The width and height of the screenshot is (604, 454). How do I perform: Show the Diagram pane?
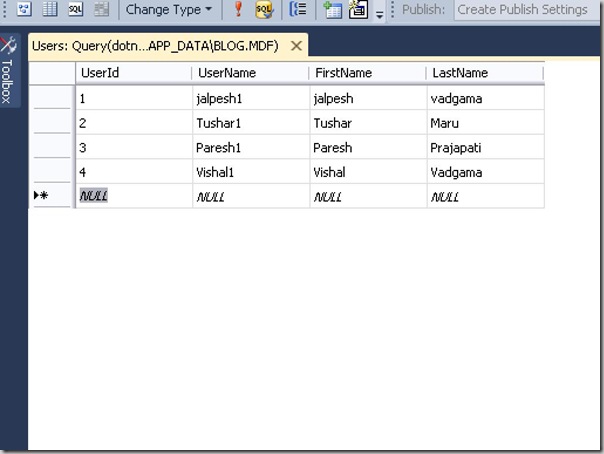pyautogui.click(x=24, y=9)
